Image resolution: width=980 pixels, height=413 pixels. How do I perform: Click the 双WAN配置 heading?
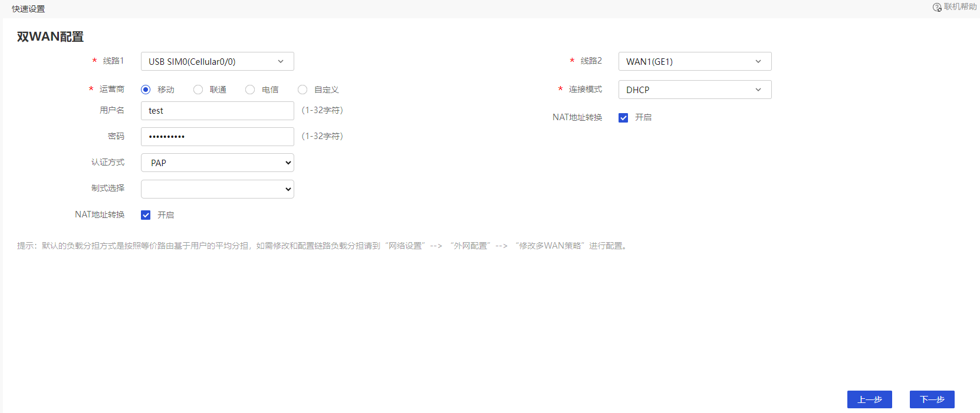(x=50, y=37)
